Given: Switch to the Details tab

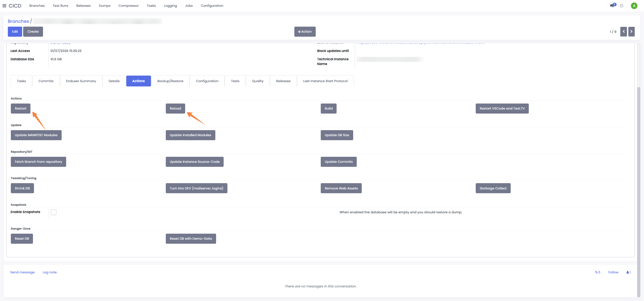Looking at the screenshot, I should (114, 81).
